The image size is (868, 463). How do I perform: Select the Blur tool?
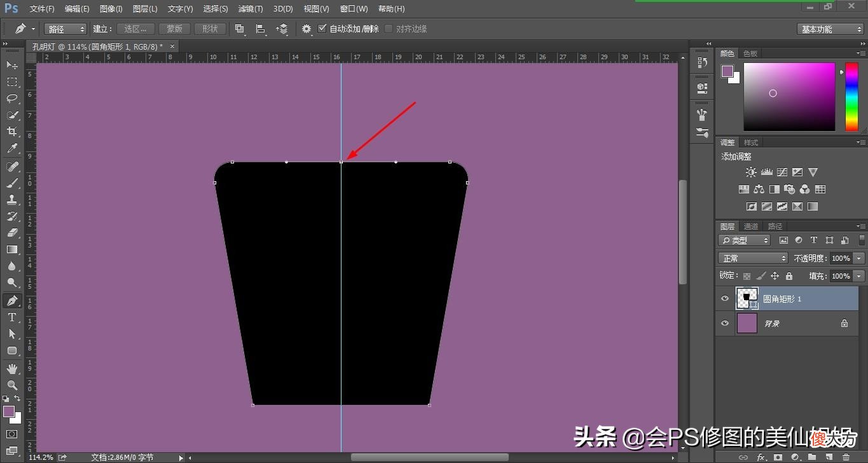click(12, 266)
